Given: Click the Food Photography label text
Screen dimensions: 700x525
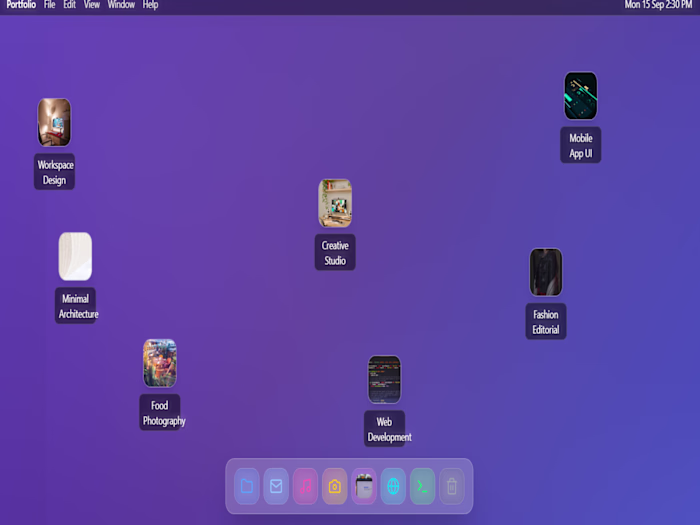Looking at the screenshot, I should [162, 412].
